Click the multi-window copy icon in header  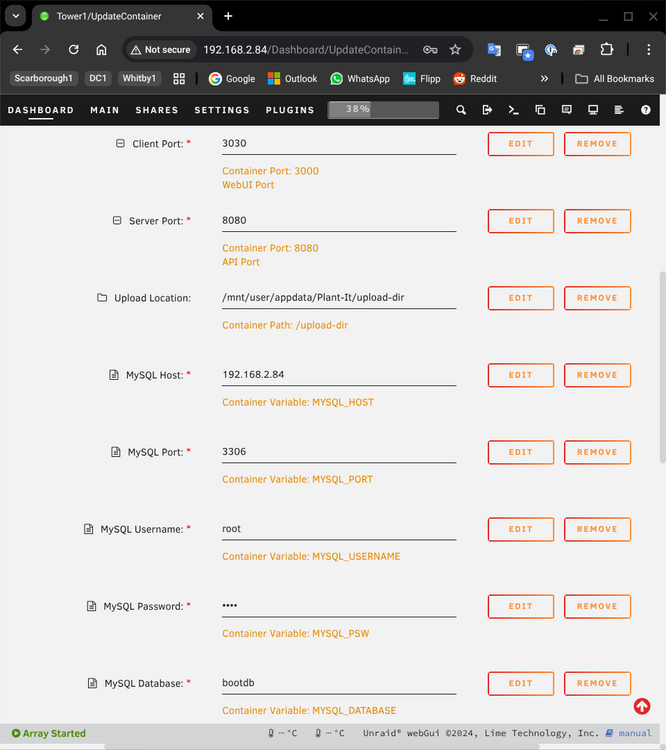[540, 110]
